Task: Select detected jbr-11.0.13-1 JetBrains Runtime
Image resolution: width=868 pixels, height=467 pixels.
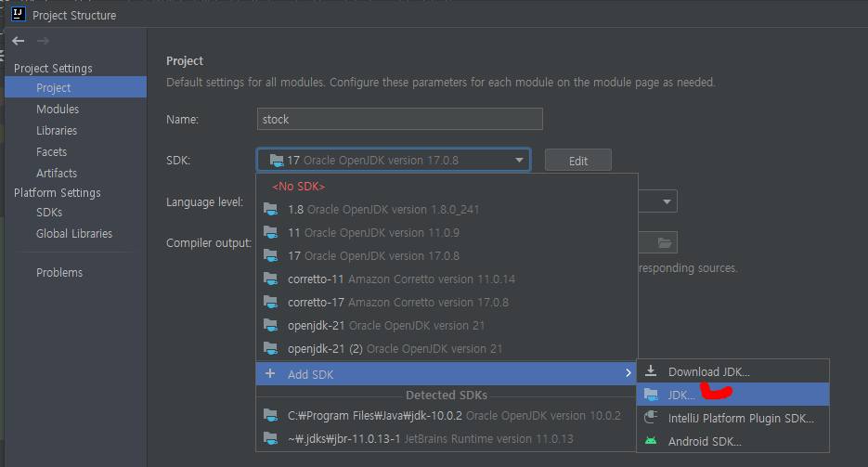Action: (447, 438)
